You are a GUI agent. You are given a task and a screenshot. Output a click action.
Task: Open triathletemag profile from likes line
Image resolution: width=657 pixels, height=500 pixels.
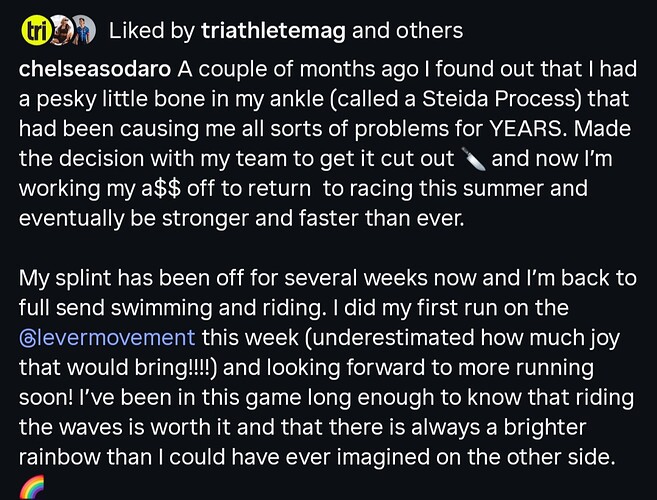[x=273, y=31]
